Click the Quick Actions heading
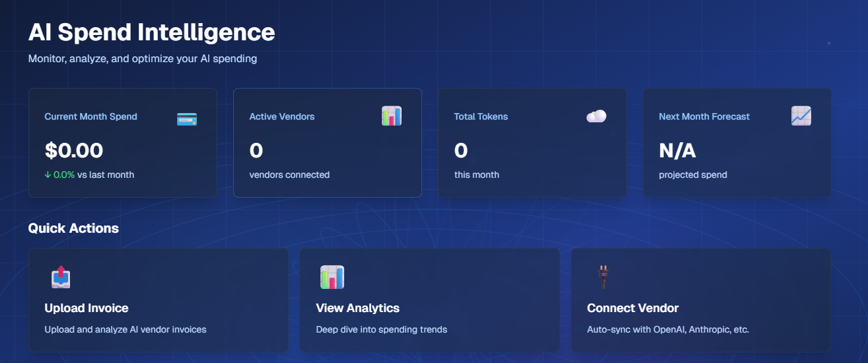 73,228
